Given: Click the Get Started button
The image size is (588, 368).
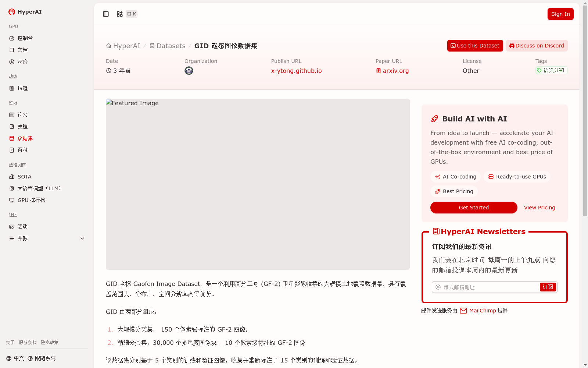Looking at the screenshot, I should coord(474,208).
